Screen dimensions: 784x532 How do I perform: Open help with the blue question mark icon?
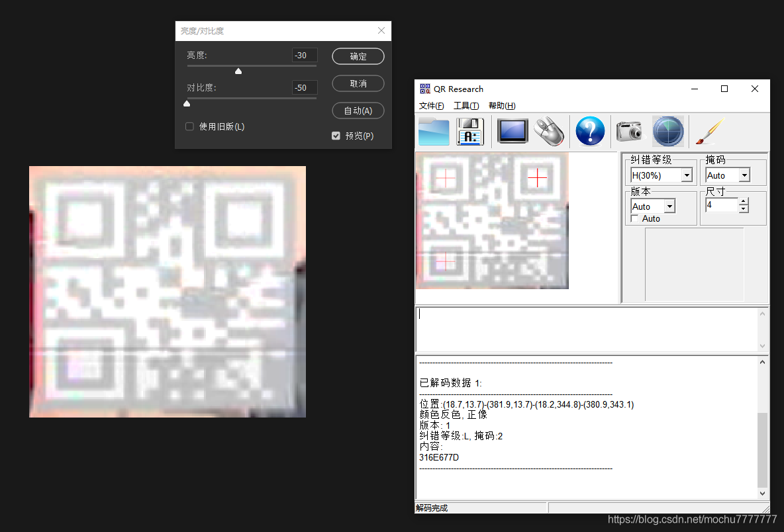(x=590, y=132)
